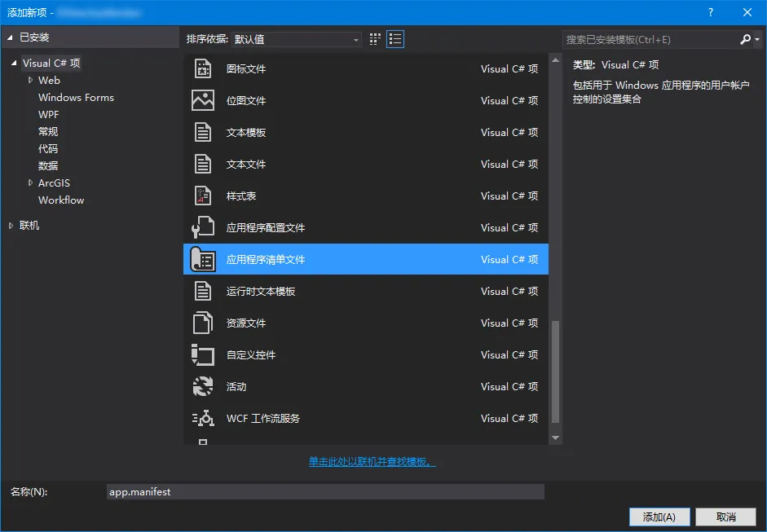Click the 取消 button
This screenshot has width=767, height=532.
[726, 517]
